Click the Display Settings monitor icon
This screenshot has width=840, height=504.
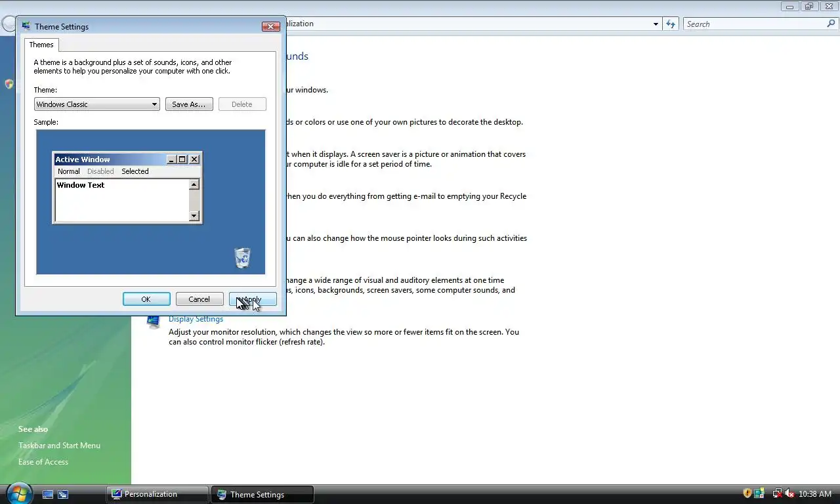click(x=154, y=321)
